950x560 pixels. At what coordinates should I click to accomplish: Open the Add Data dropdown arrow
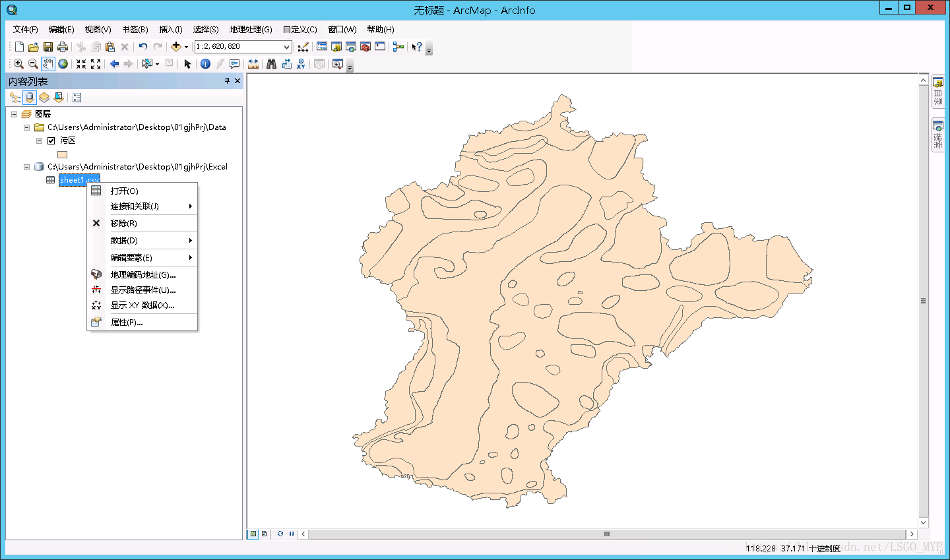[x=186, y=47]
